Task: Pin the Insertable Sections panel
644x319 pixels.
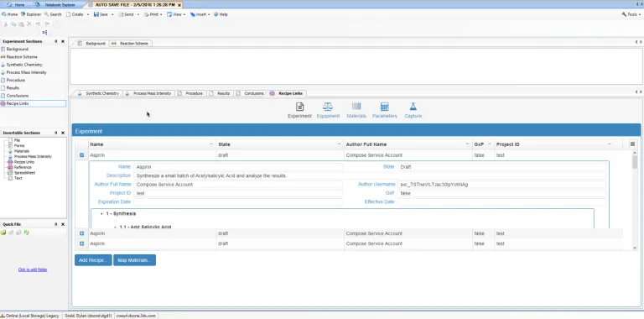Action: pyautogui.click(x=56, y=133)
